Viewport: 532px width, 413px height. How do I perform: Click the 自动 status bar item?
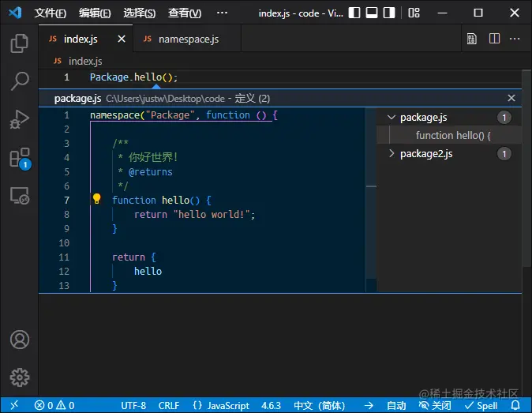coord(396,406)
